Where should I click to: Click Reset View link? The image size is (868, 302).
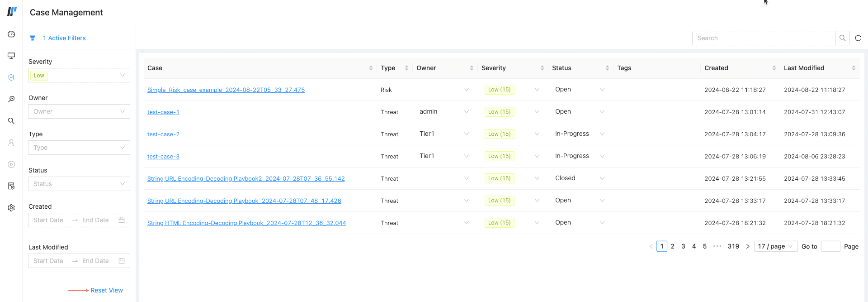[107, 290]
